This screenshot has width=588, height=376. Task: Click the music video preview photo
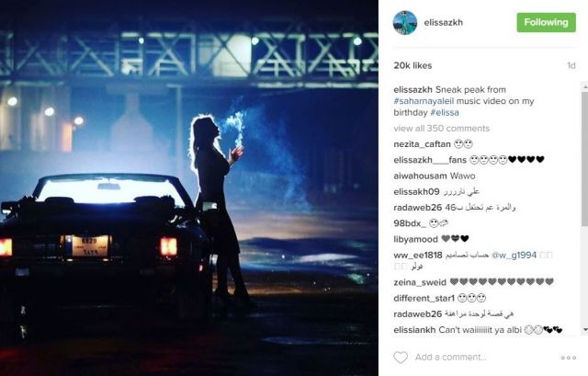189,188
